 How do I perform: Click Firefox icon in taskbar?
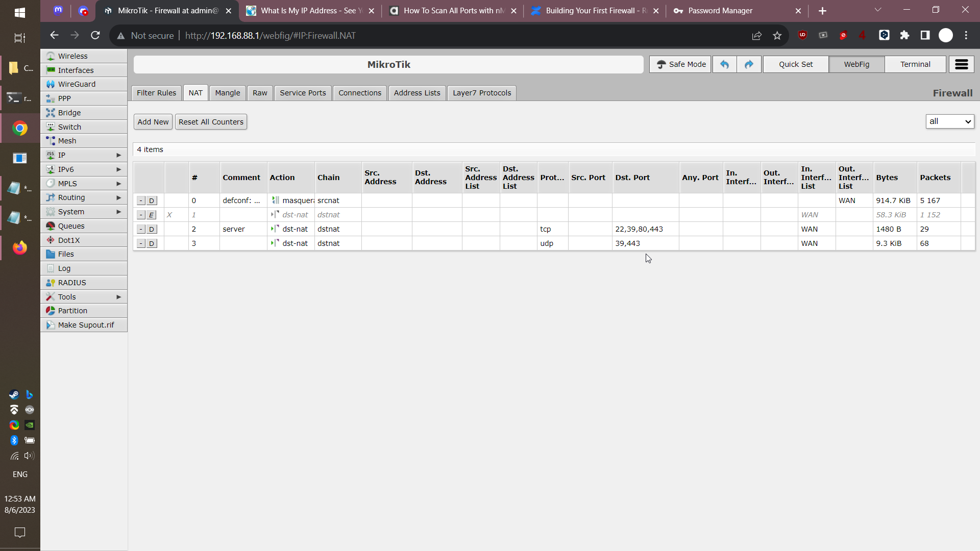(x=20, y=248)
